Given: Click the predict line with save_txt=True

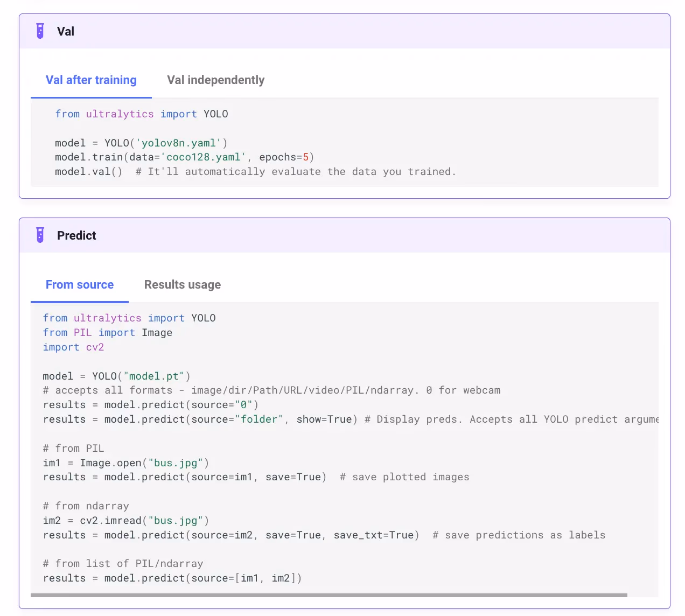Looking at the screenshot, I should point(324,535).
